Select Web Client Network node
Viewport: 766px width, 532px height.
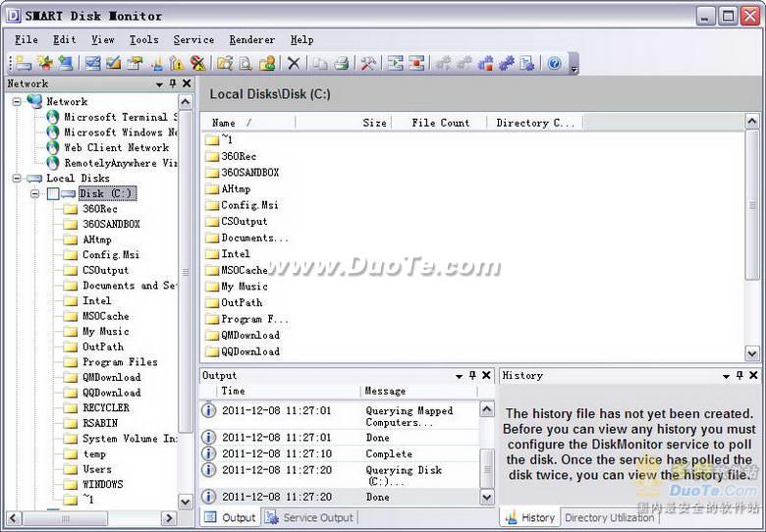coord(116,148)
